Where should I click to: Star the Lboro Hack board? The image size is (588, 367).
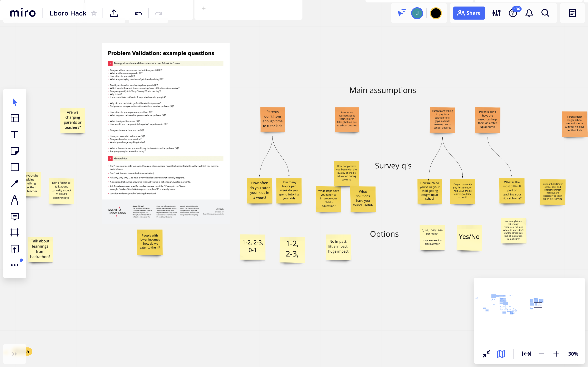pos(94,13)
